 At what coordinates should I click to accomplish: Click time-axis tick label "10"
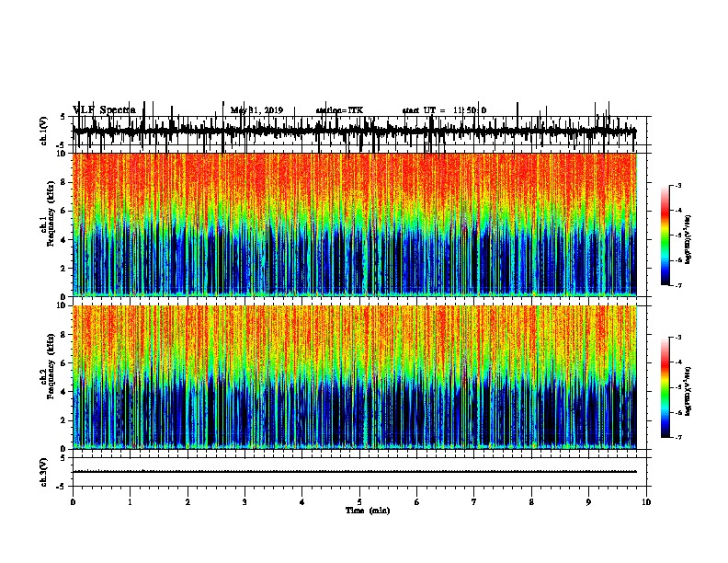646,502
